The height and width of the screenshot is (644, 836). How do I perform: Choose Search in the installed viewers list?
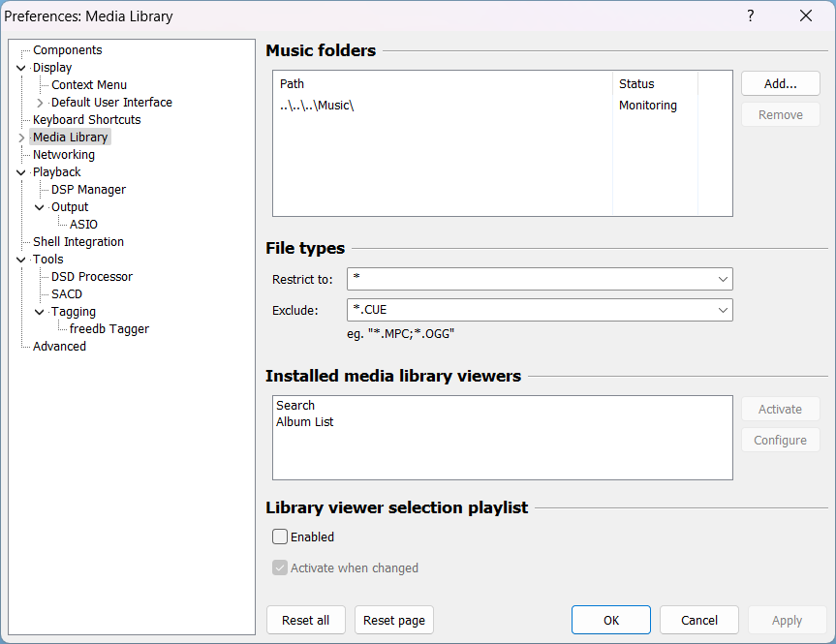pos(295,406)
